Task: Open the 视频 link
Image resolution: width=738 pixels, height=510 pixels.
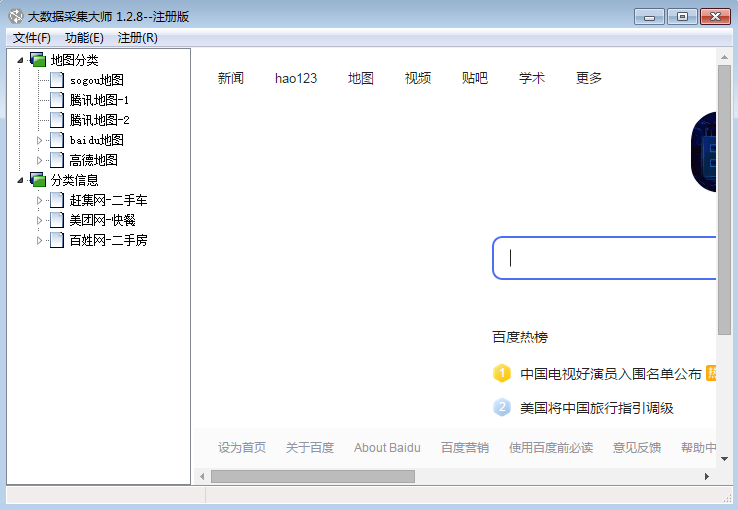Action: 418,78
